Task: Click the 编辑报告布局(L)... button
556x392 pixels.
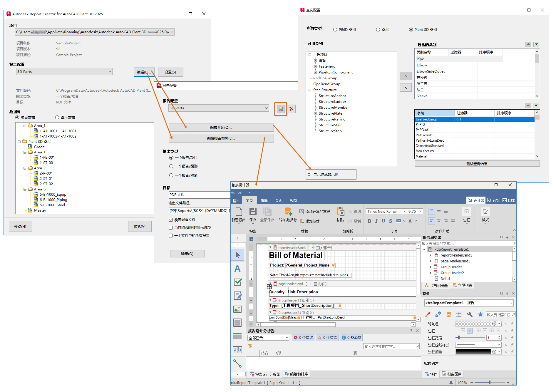Action: tap(221, 138)
